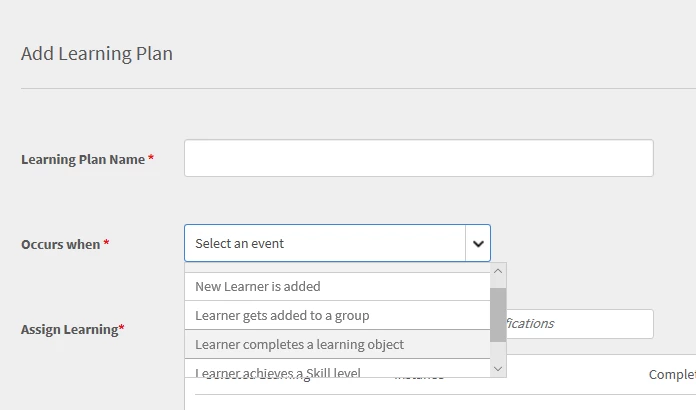
Task: Click the dropdown list's scroll-up arrow
Action: pos(498,270)
